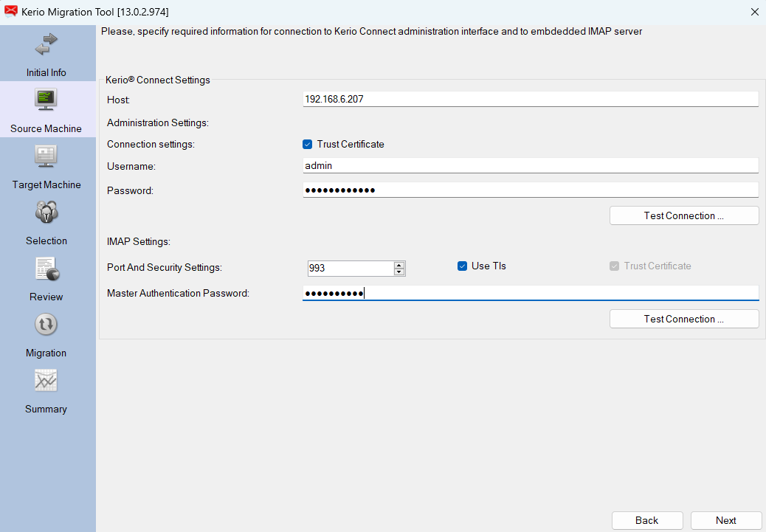This screenshot has width=766, height=532.
Task: Uncheck the Use Tls checkbox
Action: click(x=462, y=266)
